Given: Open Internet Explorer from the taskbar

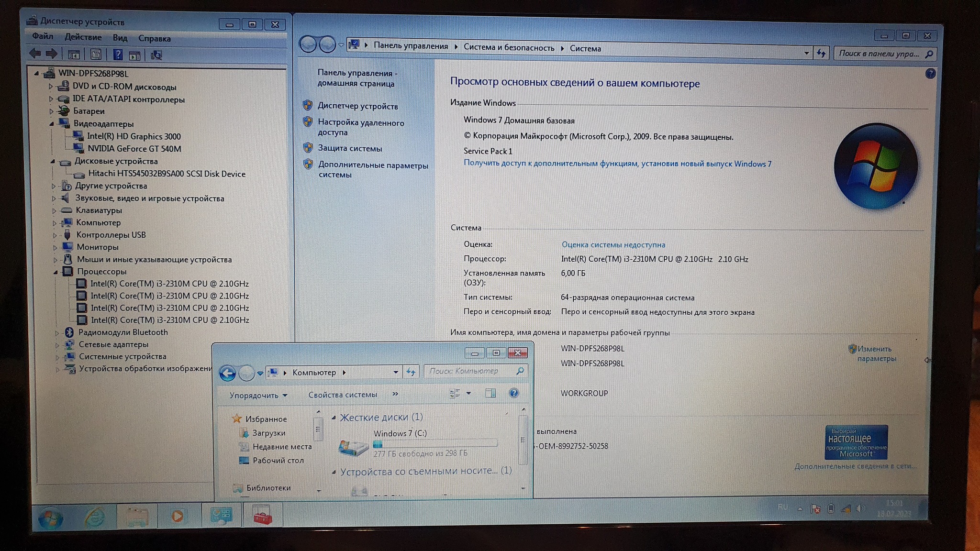Looking at the screenshot, I should click(94, 517).
